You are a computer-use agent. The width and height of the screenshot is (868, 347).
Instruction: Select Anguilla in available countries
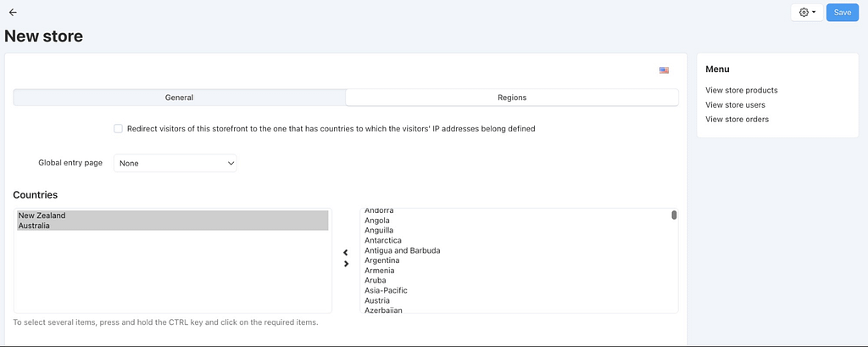379,231
